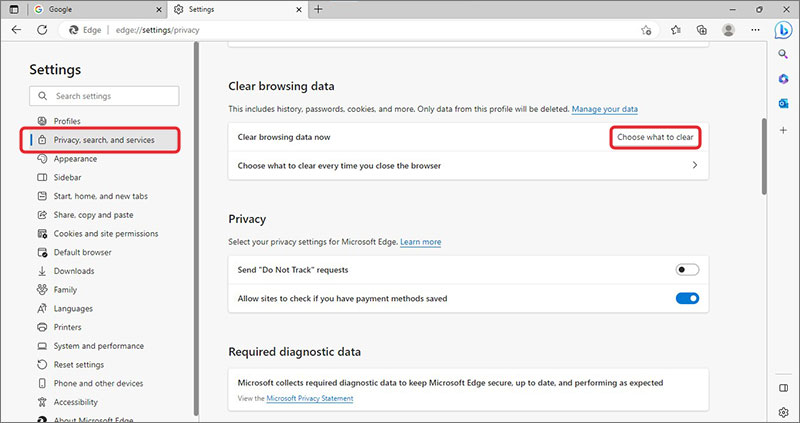Open Sidebar settings page
Viewport: 800px width, 423px height.
pos(67,177)
